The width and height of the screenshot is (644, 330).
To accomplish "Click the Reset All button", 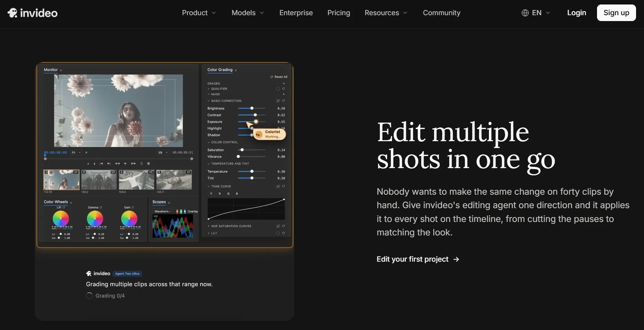I will [x=279, y=77].
